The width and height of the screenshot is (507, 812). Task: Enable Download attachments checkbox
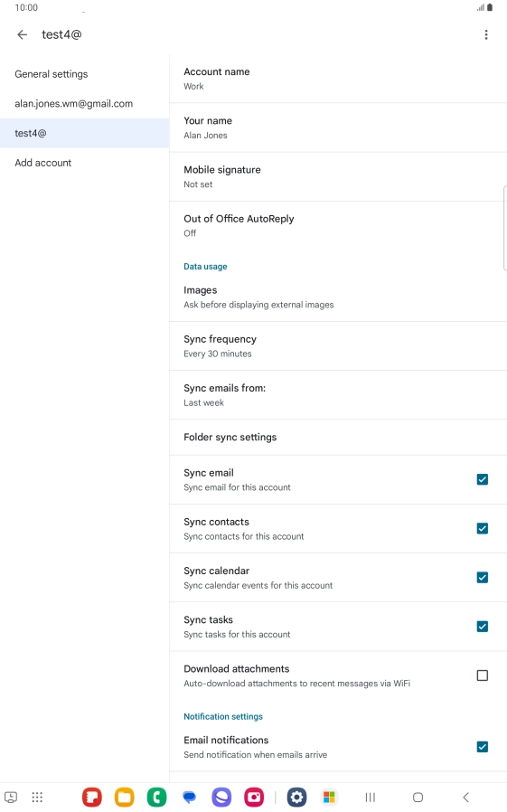pos(483,675)
